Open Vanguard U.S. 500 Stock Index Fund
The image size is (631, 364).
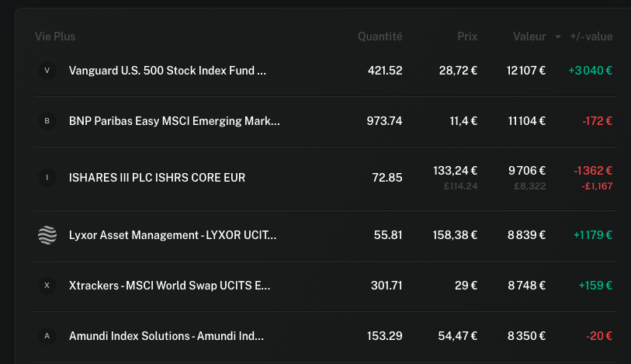click(x=168, y=71)
